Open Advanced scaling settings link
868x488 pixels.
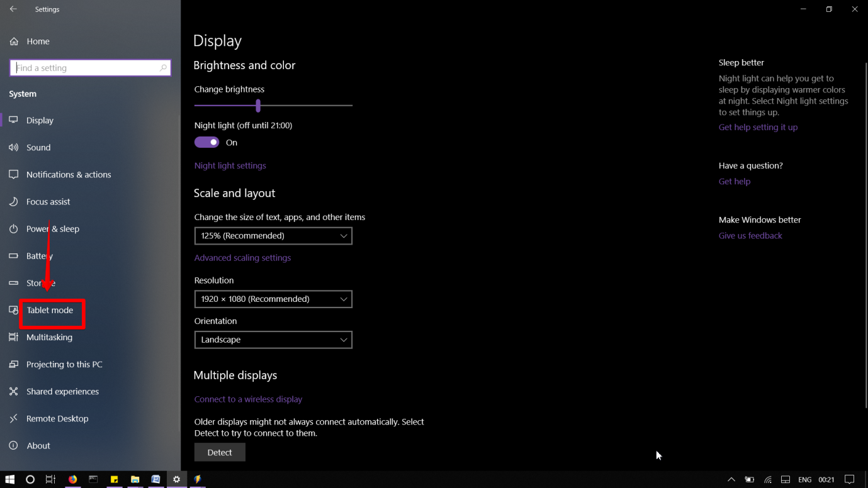point(242,257)
